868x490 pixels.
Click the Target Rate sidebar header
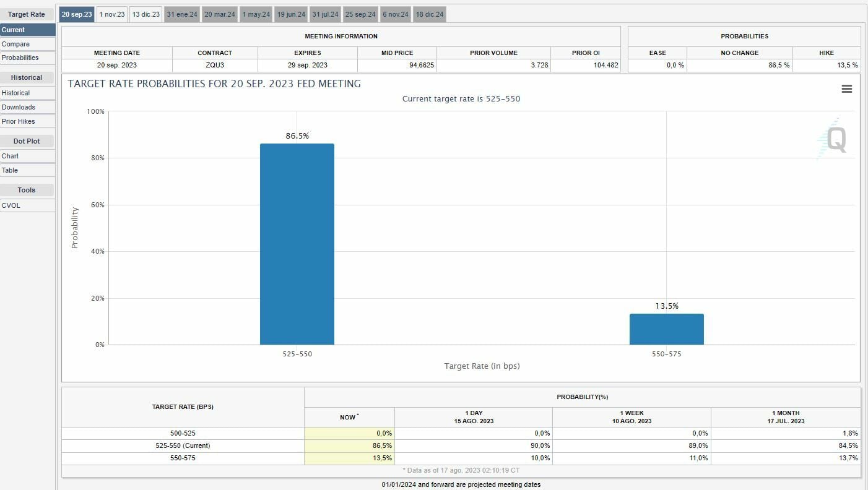pyautogui.click(x=27, y=14)
